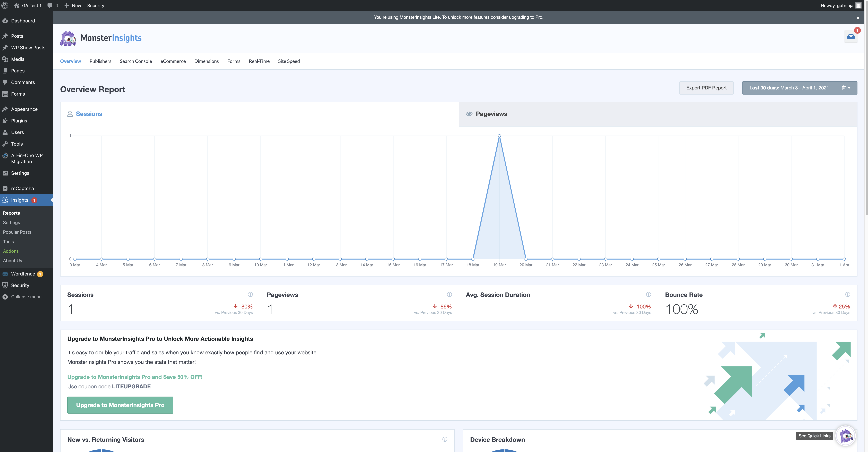Viewport: 868px width, 452px height.
Task: Select the Insights sidebar icon
Action: [5, 200]
